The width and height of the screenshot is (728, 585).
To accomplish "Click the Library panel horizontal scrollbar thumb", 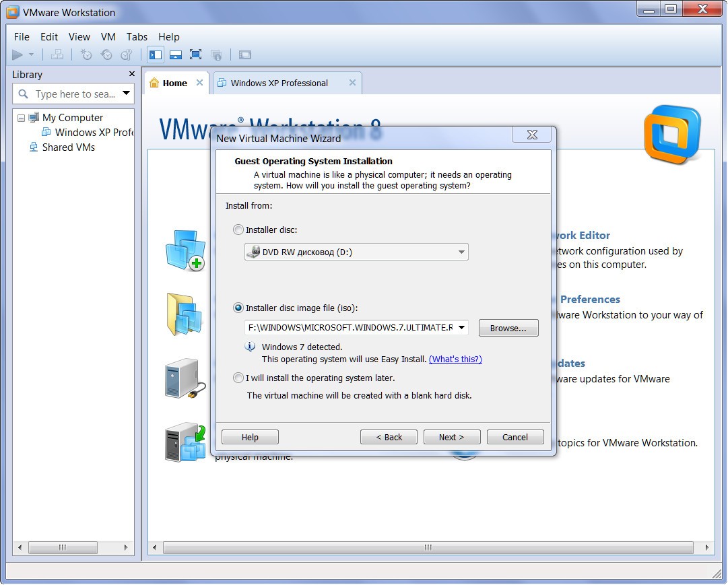I will point(63,547).
